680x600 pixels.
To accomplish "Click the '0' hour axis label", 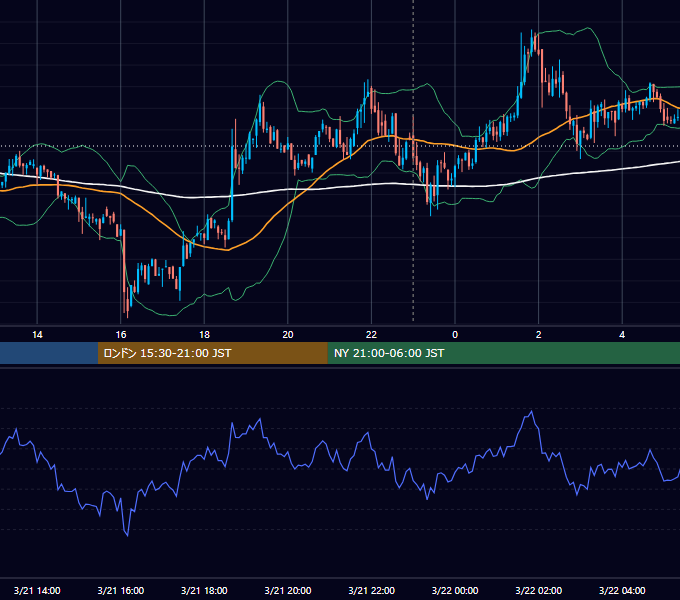I will (455, 335).
